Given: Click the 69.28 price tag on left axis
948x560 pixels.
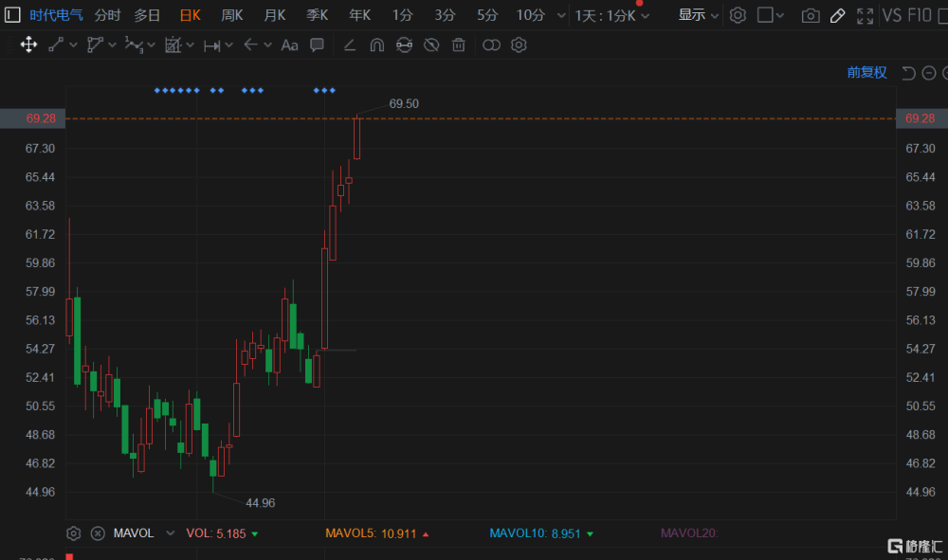Looking at the screenshot, I should pyautogui.click(x=32, y=118).
